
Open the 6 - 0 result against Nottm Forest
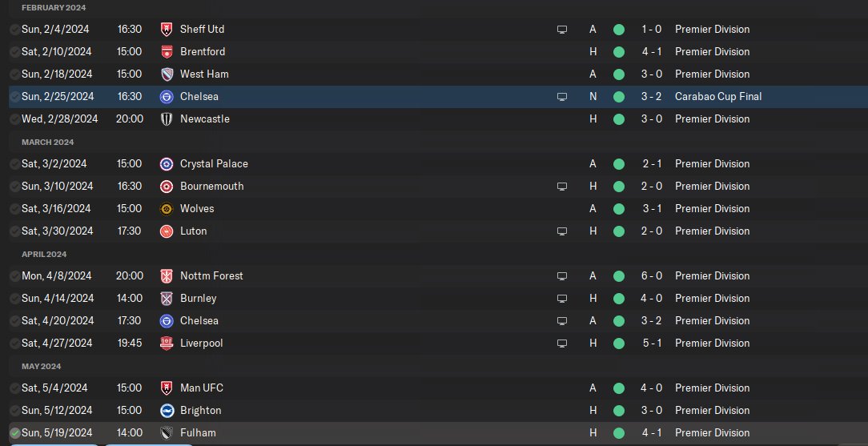click(x=651, y=275)
